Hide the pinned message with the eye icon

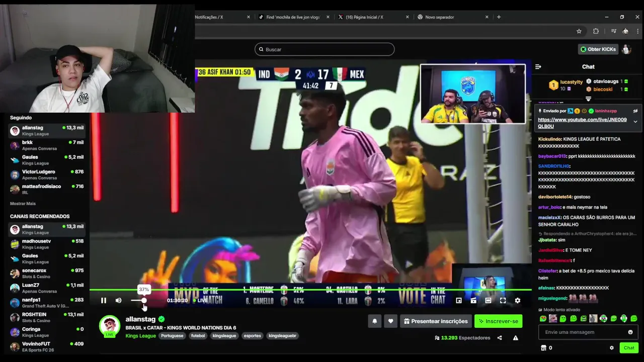[x=635, y=111]
